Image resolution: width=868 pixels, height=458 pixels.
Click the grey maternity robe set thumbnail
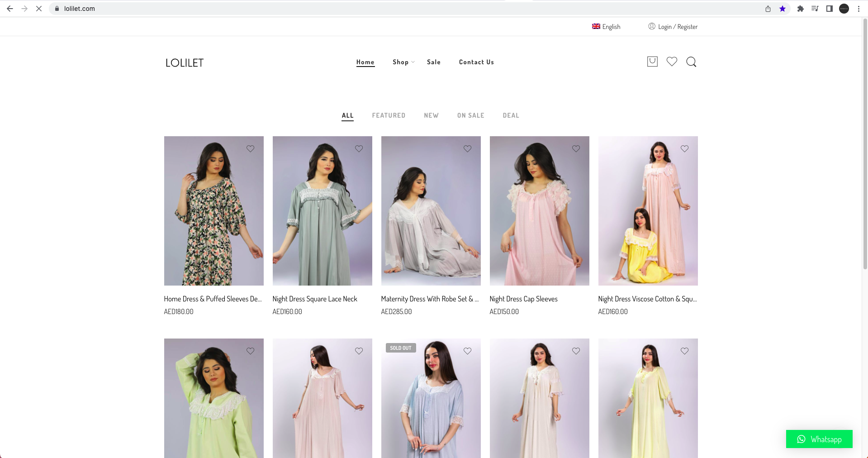[431, 211]
